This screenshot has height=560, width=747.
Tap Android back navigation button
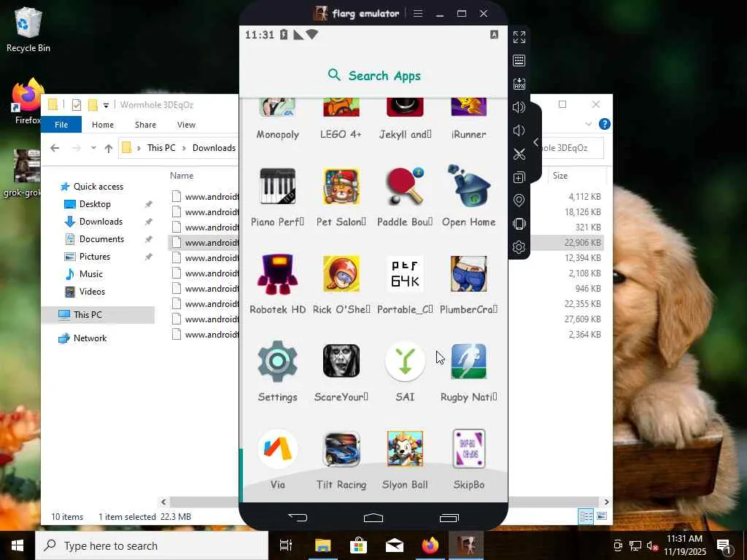tap(298, 517)
